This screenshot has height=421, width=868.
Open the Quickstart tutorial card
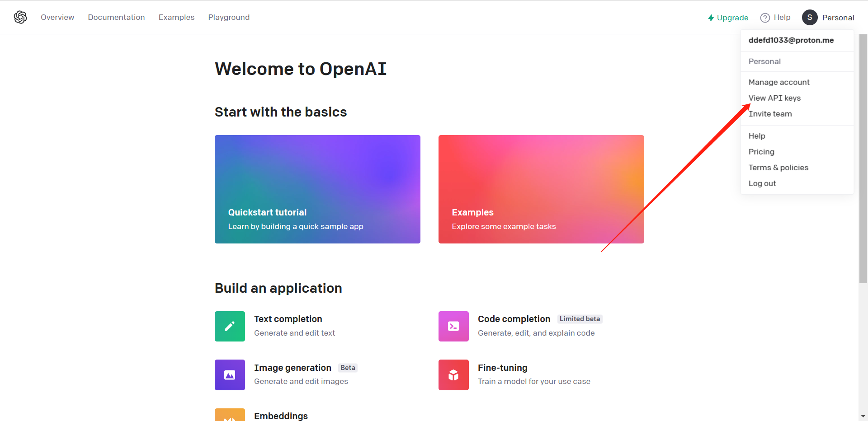coord(317,189)
